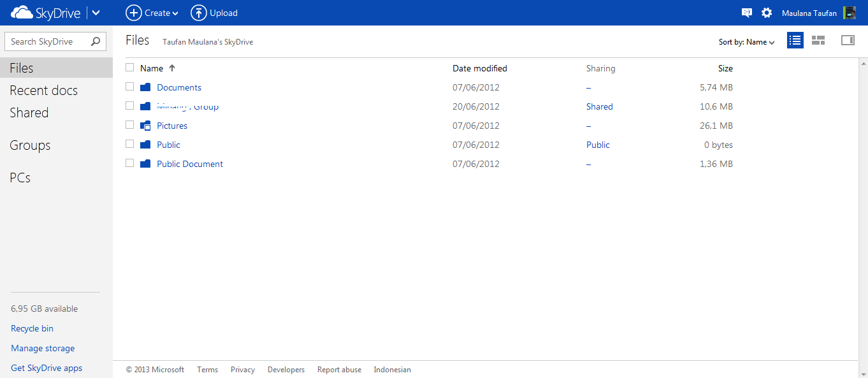Sort by Size column header
868x378 pixels.
click(x=725, y=68)
